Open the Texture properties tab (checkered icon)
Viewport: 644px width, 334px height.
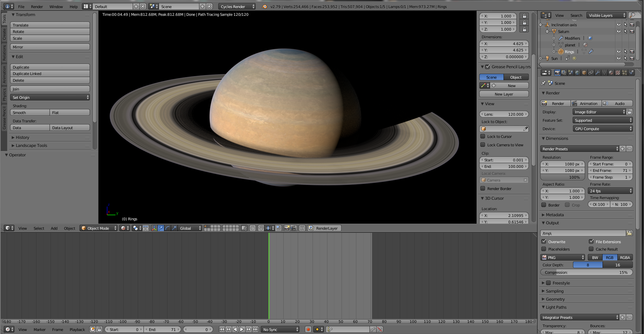(618, 73)
